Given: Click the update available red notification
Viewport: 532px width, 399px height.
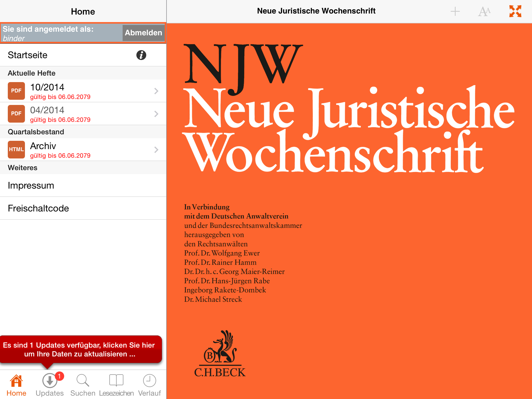Looking at the screenshot, I should [x=81, y=349].
